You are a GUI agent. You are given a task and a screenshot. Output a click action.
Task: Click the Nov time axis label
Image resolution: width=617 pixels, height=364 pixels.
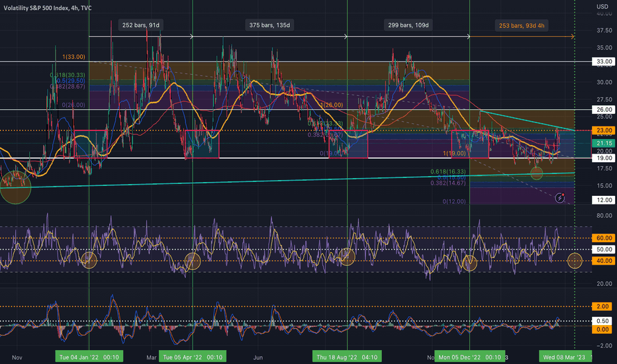coord(17,357)
